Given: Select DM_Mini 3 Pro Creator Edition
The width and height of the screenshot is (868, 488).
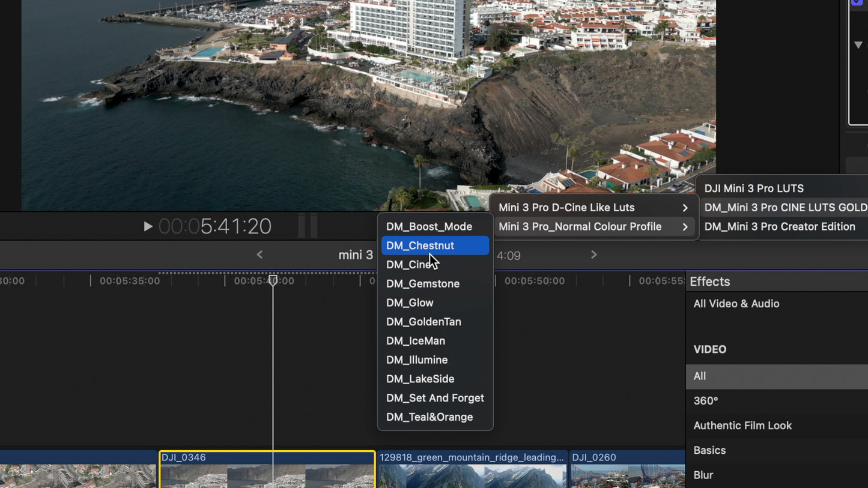Looking at the screenshot, I should [x=780, y=226].
